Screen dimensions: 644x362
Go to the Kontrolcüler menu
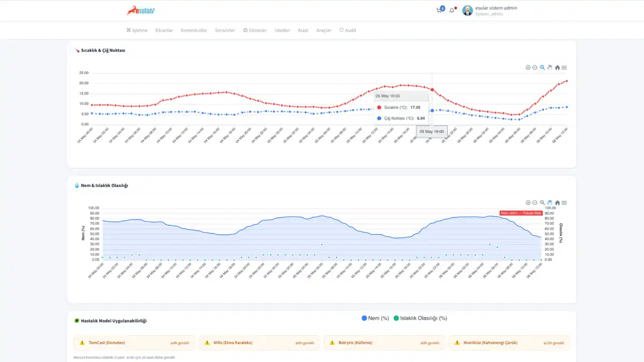(x=194, y=30)
